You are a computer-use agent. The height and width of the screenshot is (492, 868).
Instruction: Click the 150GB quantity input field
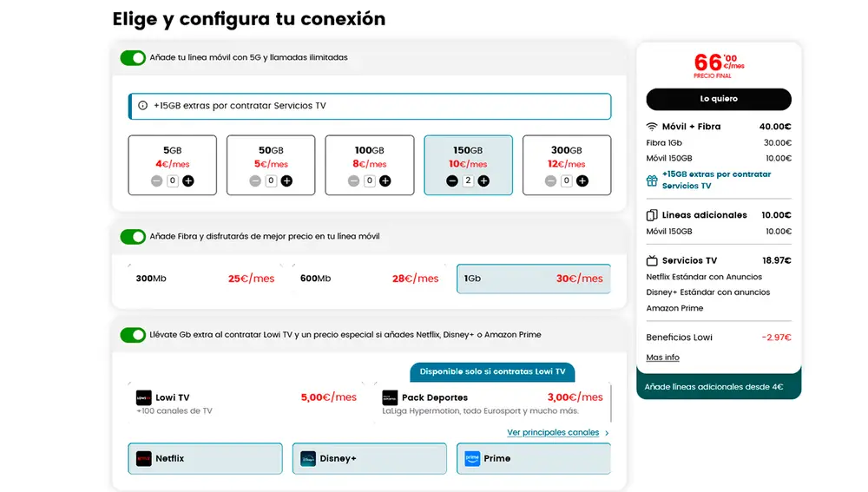pos(468,180)
